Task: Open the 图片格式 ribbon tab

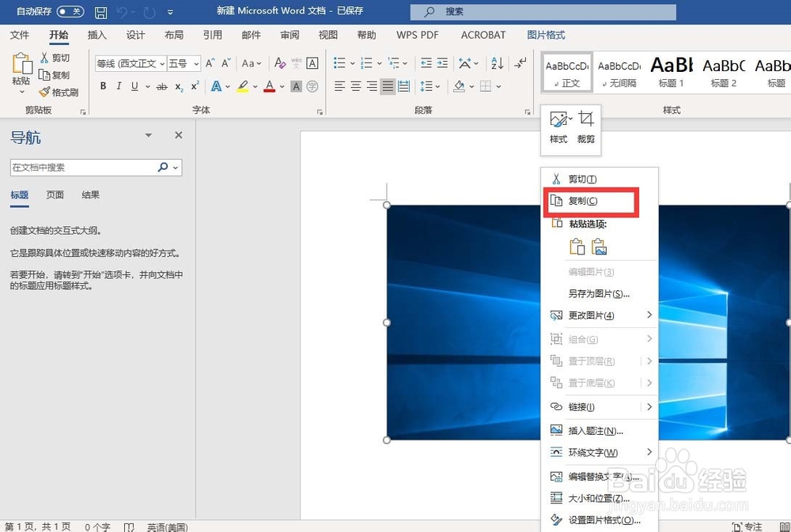Action: [x=546, y=35]
